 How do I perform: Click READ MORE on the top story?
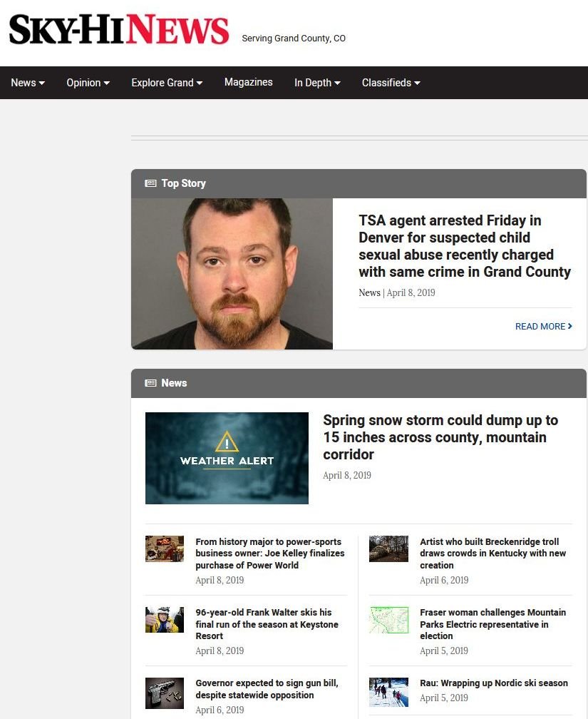[x=543, y=326]
